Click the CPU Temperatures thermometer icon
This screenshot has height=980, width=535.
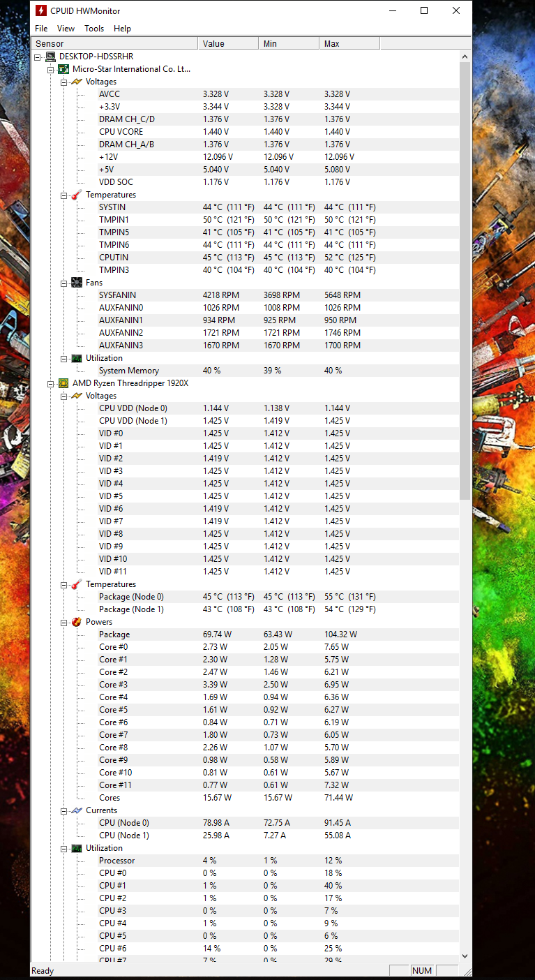77,584
